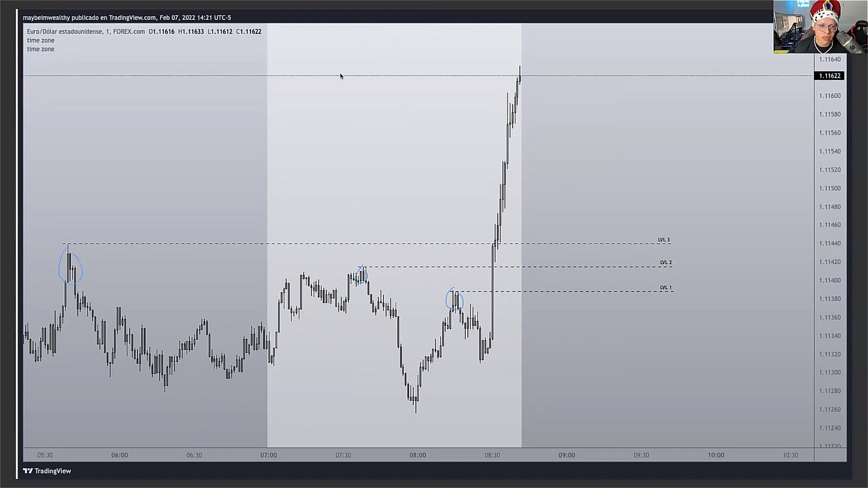Screen dimensions: 868x488
Task: Click the LVL 2 line label
Action: tap(666, 263)
